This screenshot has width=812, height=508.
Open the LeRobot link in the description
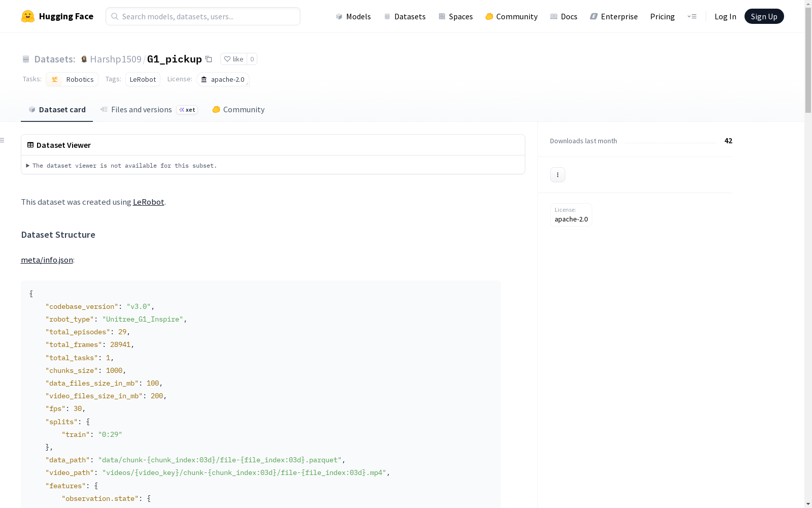click(x=148, y=202)
